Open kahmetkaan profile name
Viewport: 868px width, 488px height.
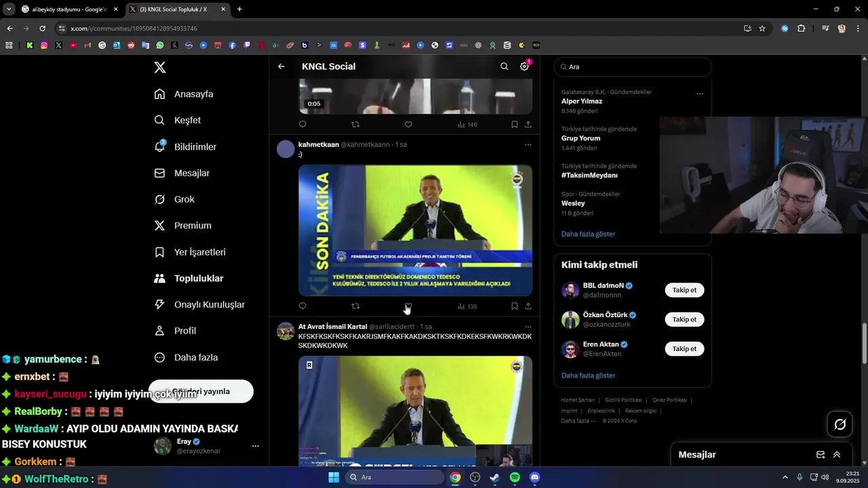318,144
